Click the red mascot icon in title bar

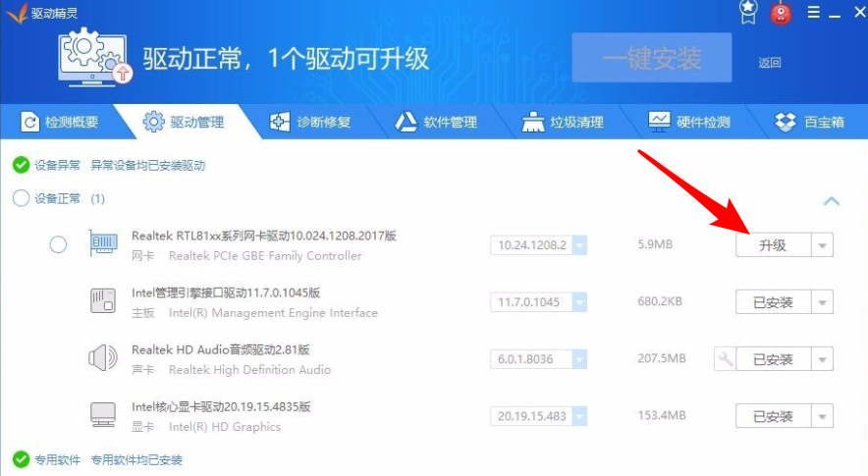coord(781,14)
